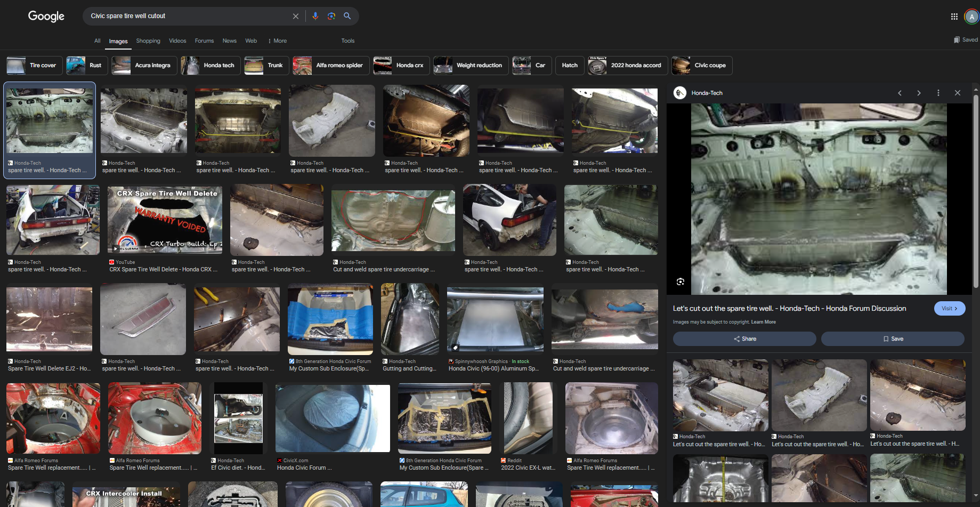980x507 pixels.
Task: Open Google Lens image search
Action: [331, 16]
